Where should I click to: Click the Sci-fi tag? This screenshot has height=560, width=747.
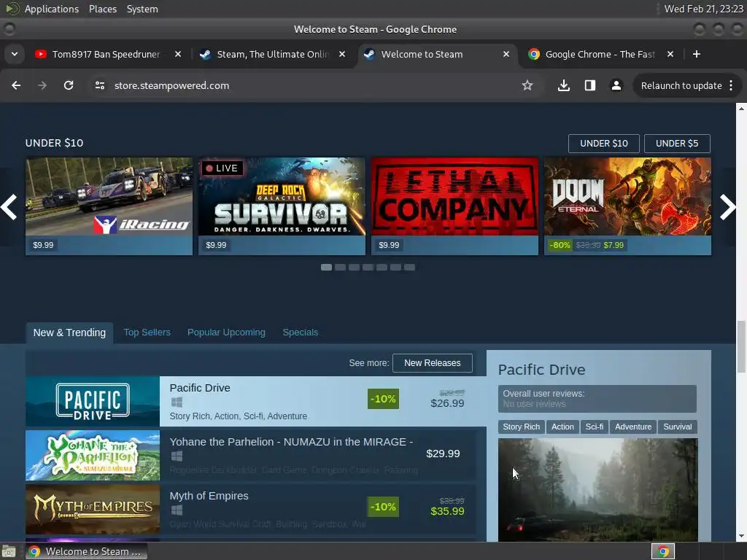[594, 427]
